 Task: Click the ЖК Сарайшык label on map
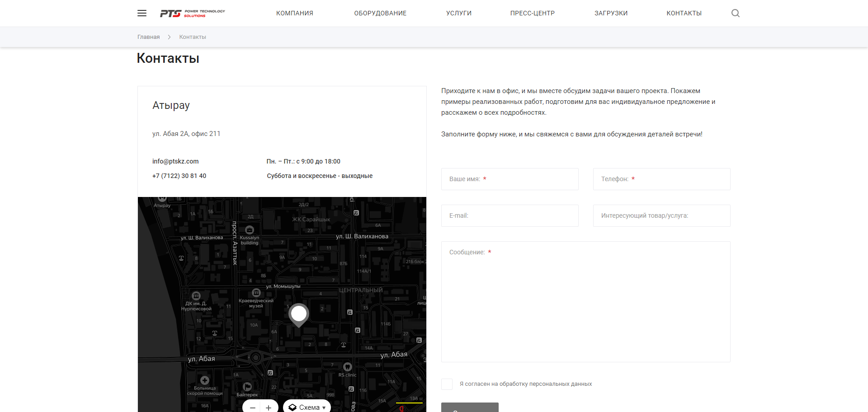tap(311, 220)
